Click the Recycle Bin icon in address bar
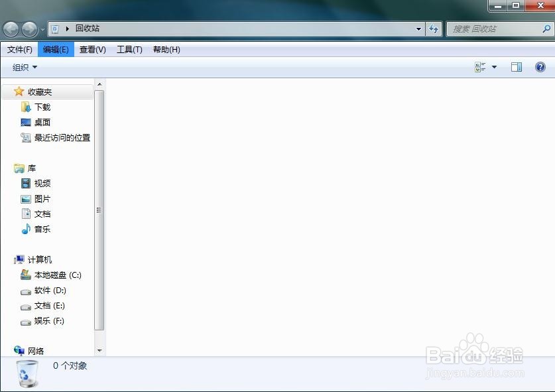The height and width of the screenshot is (392, 555). pos(55,29)
